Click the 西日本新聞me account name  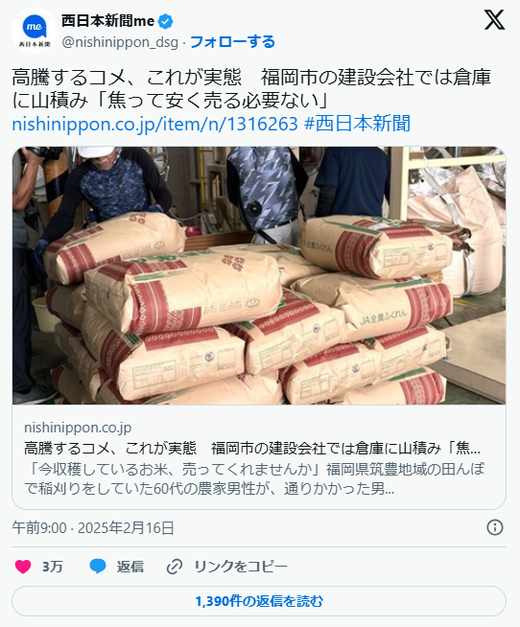tap(108, 21)
